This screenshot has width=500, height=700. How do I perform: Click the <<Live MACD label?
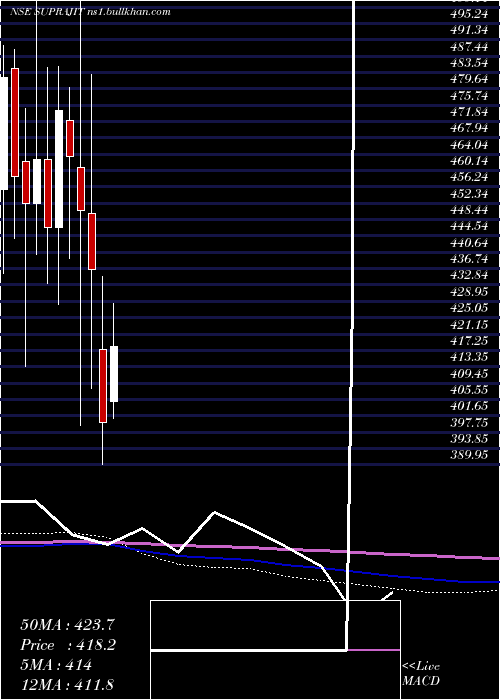click(421, 674)
